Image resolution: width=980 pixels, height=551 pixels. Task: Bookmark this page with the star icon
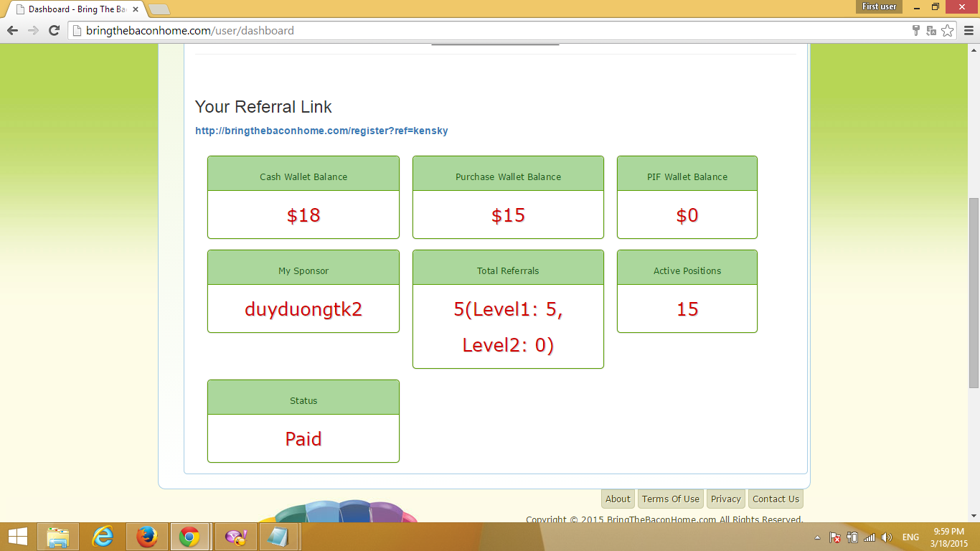click(x=948, y=31)
